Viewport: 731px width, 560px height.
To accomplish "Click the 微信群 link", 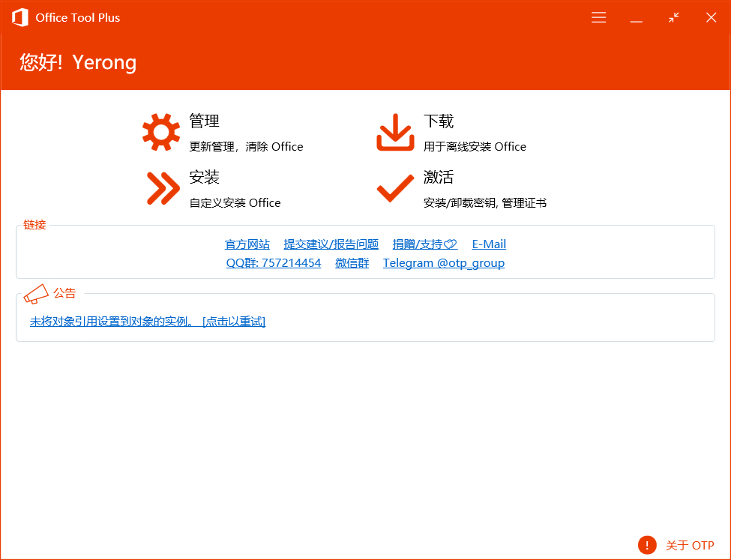I will click(x=352, y=263).
